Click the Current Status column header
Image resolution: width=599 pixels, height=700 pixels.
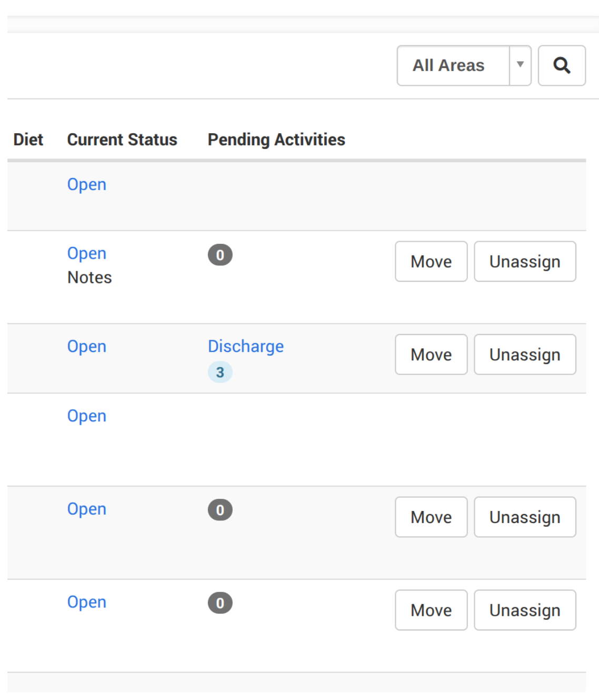pyautogui.click(x=122, y=140)
